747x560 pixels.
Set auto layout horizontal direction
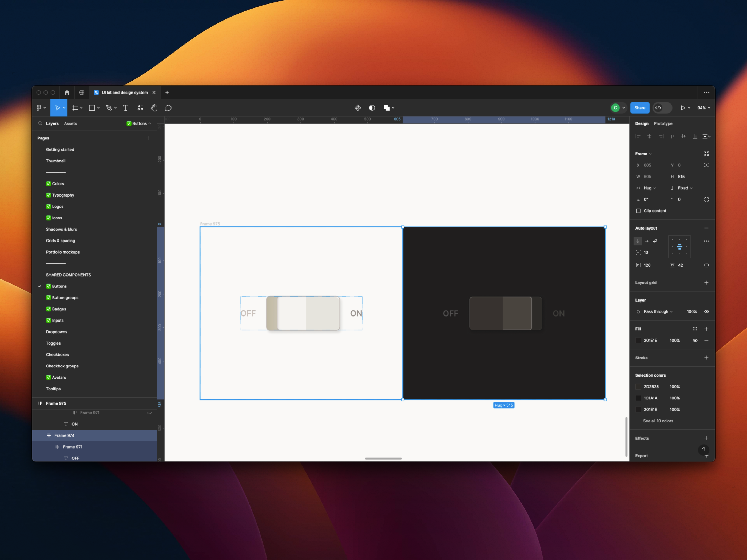647,241
